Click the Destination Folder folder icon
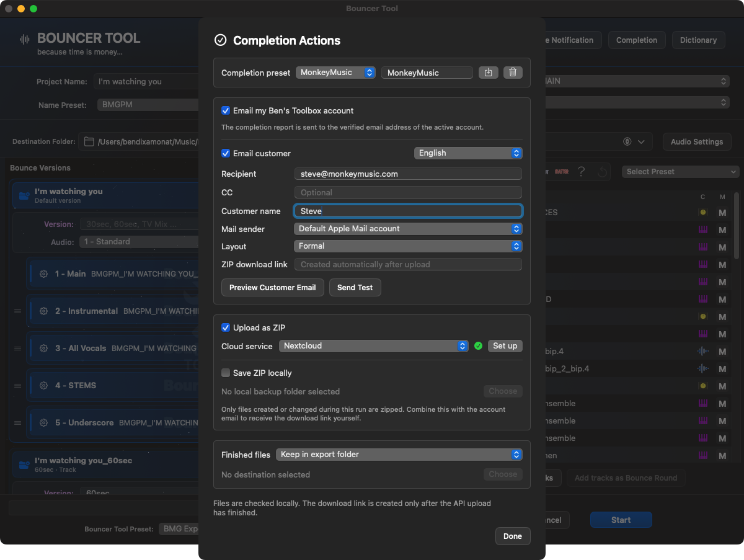 pos(89,142)
